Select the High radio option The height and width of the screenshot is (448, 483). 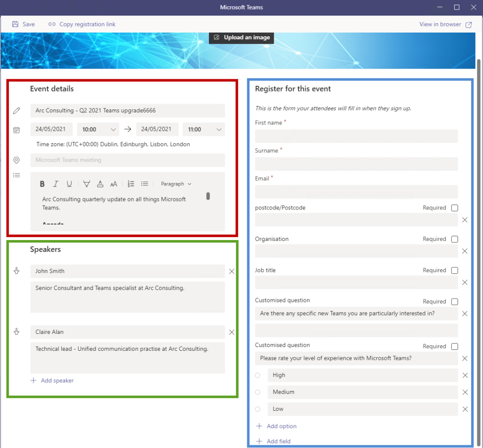(258, 375)
